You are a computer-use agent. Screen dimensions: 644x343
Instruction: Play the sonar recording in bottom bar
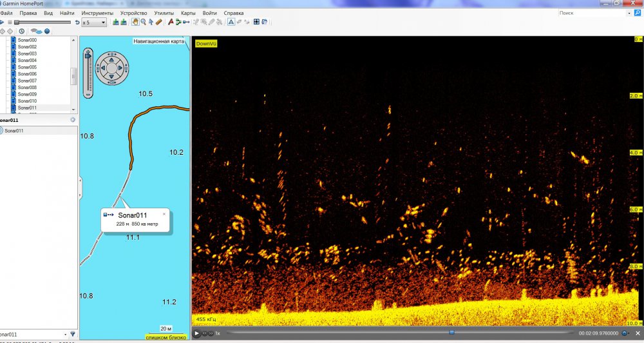click(x=197, y=333)
